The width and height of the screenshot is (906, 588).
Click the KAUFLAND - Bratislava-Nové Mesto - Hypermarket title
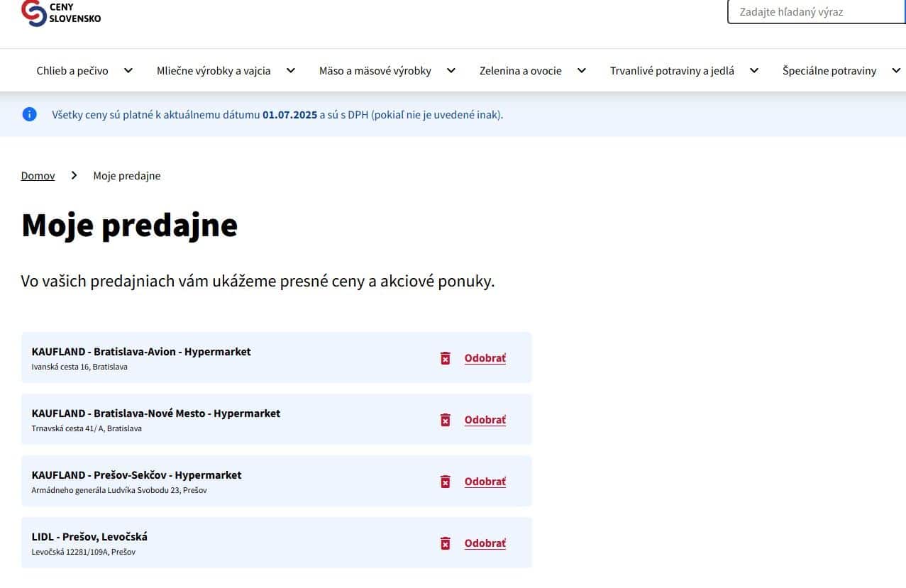tap(156, 414)
